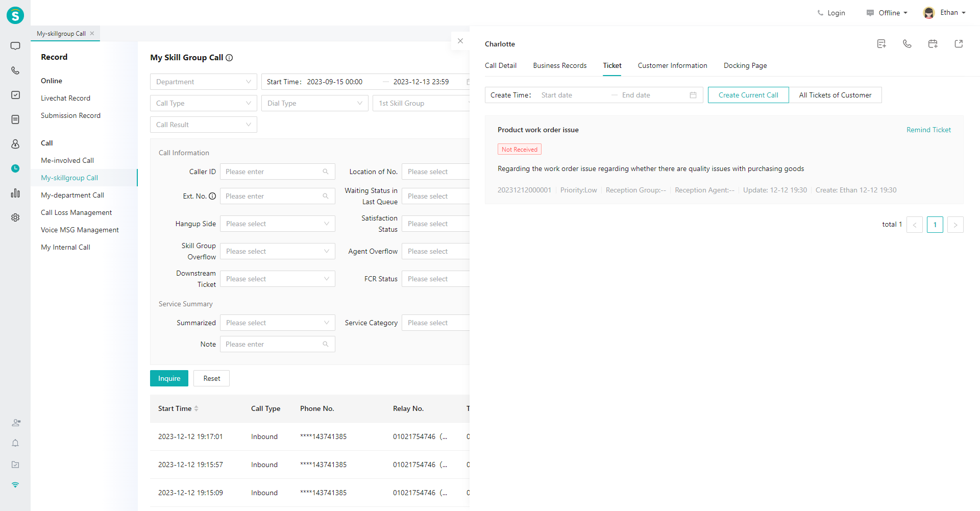Open the document list icon in sidebar

coord(15,119)
